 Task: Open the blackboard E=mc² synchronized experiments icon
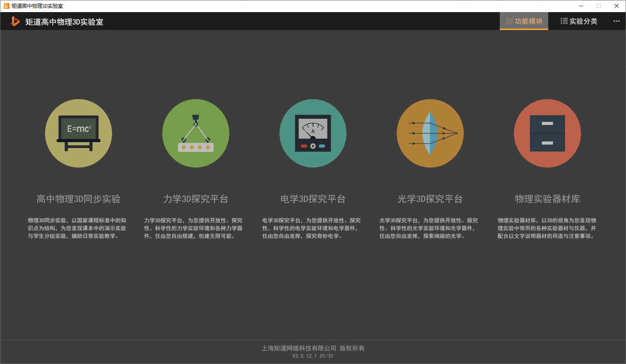(x=79, y=133)
